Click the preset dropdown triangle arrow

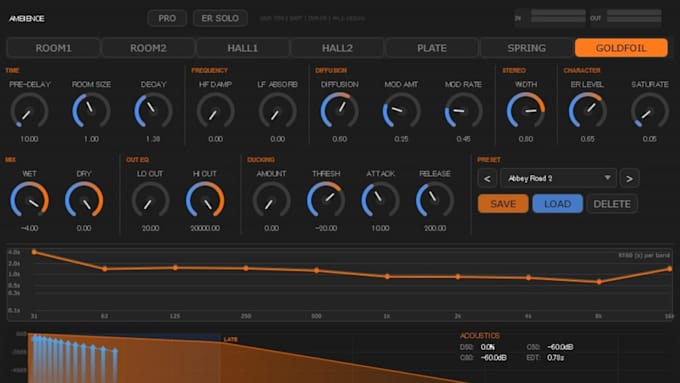point(608,178)
